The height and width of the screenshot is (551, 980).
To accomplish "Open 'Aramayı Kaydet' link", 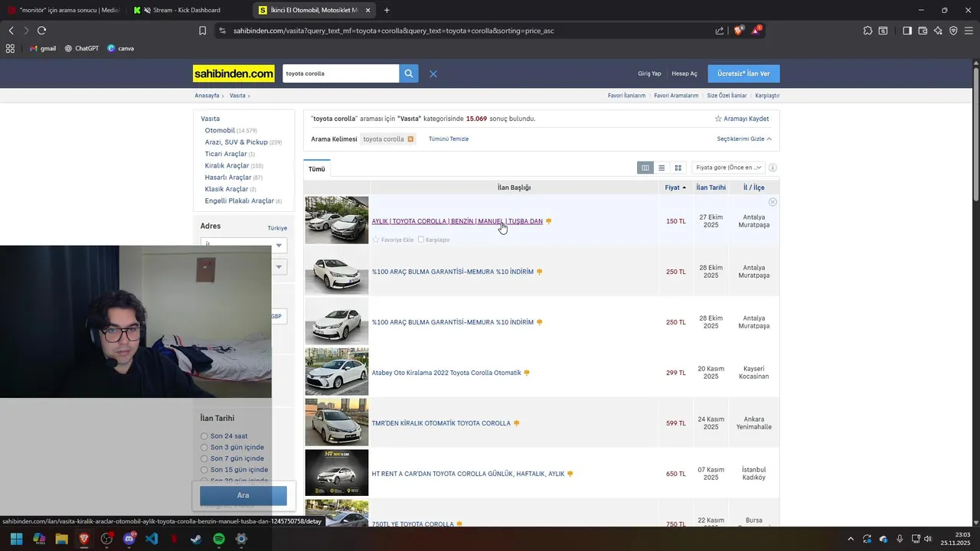I will pos(746,119).
